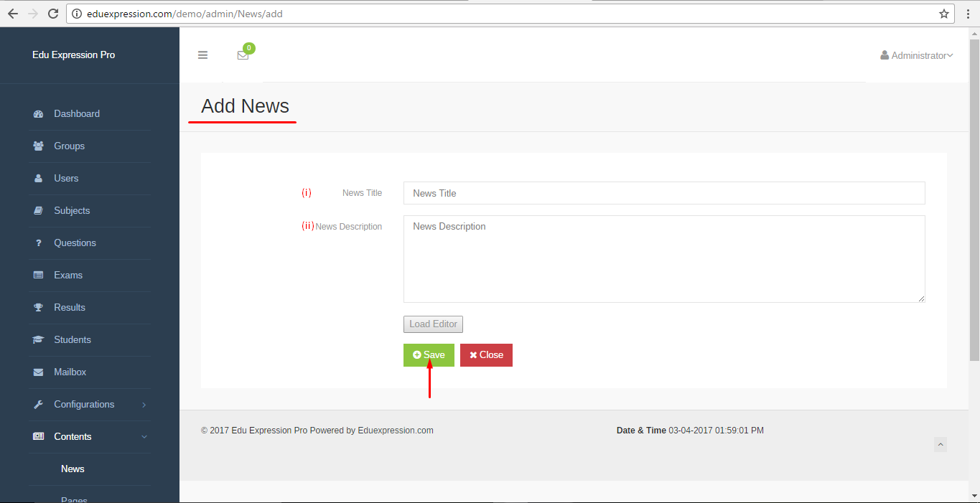Click the Add News page heading

(245, 106)
